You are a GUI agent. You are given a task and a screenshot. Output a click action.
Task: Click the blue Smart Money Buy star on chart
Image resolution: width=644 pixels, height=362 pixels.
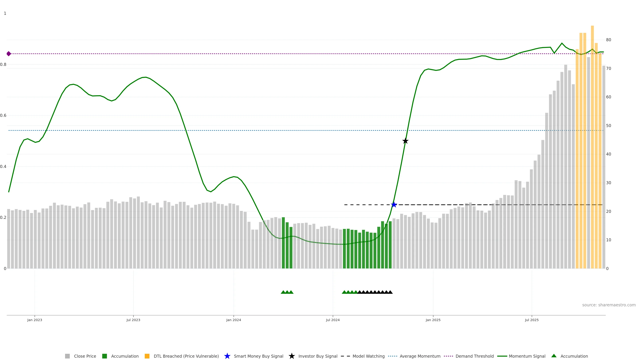pos(394,205)
